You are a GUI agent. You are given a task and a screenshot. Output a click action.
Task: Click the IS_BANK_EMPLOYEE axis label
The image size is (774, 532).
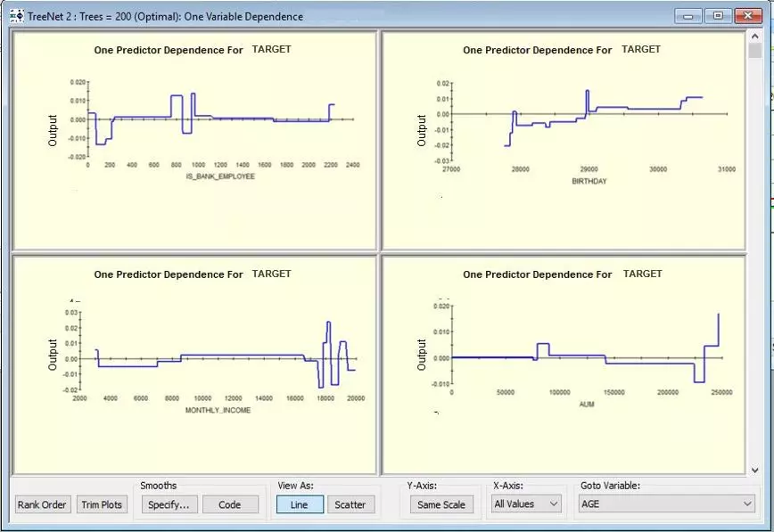point(220,176)
